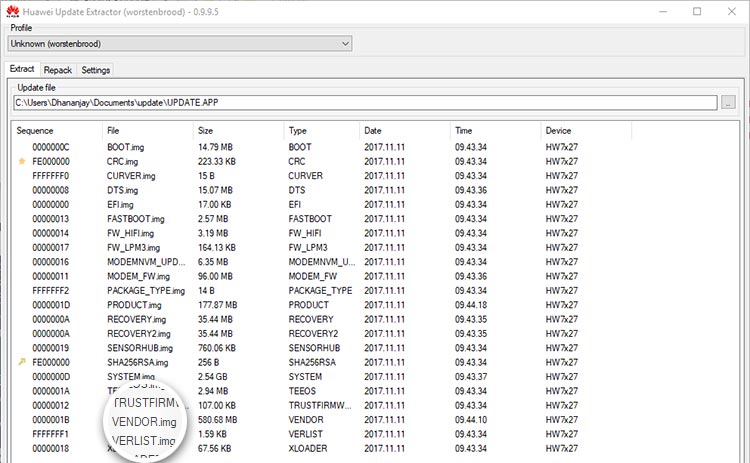Click the Huawei logo in title bar
This screenshot has height=463, width=750.
click(13, 11)
